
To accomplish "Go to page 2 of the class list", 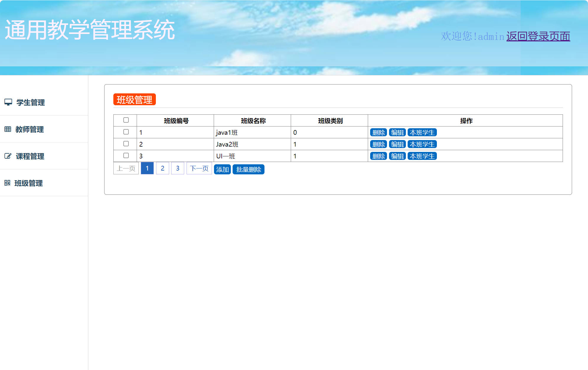I will click(x=162, y=168).
